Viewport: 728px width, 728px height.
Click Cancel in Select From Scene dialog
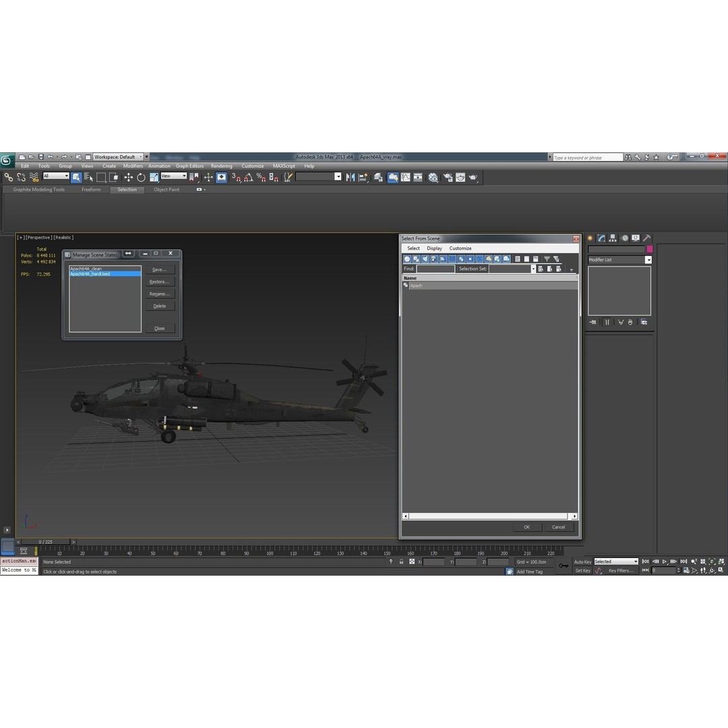pos(559,527)
